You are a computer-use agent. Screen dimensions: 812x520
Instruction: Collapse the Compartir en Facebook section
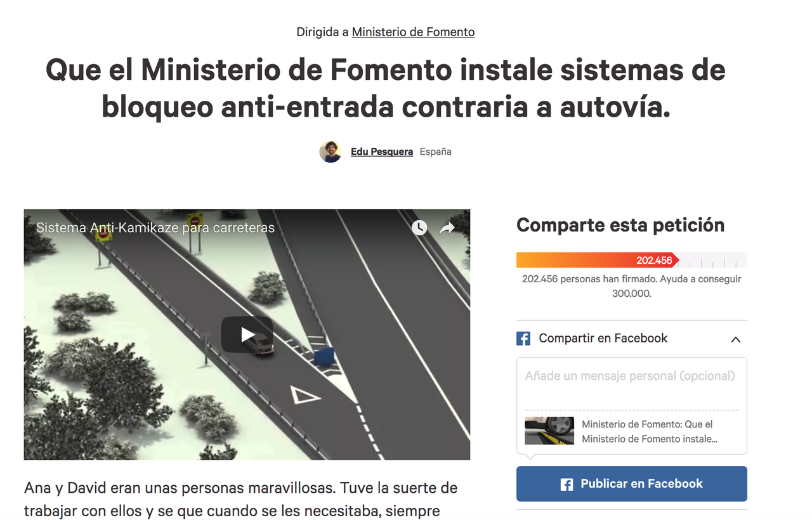735,339
